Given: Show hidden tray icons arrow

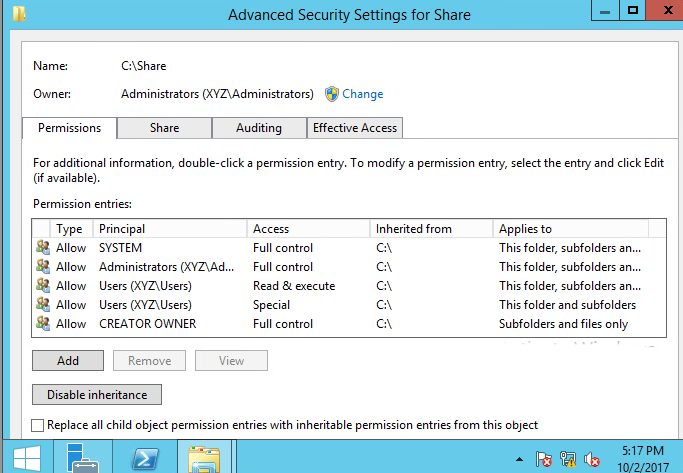Looking at the screenshot, I should click(x=519, y=459).
